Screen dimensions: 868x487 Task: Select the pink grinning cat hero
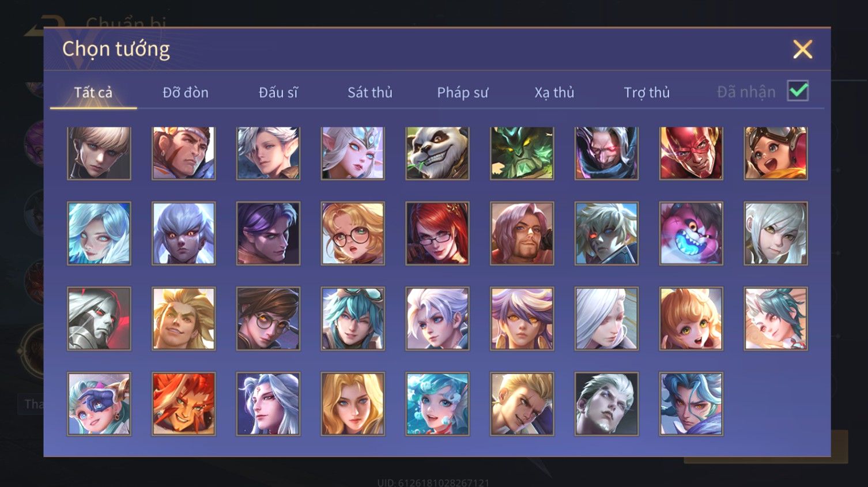click(x=691, y=233)
